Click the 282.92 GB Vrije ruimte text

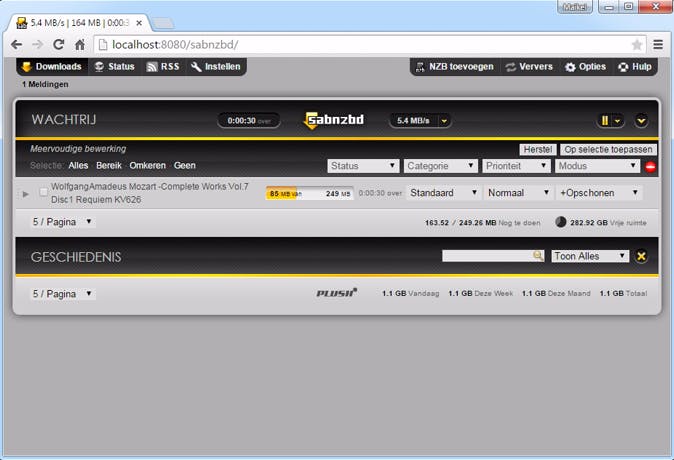point(608,223)
